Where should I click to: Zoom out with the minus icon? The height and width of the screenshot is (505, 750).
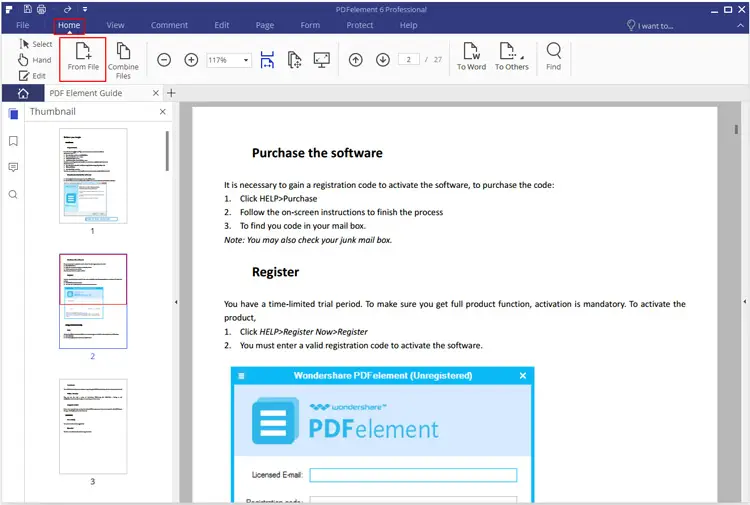164,60
